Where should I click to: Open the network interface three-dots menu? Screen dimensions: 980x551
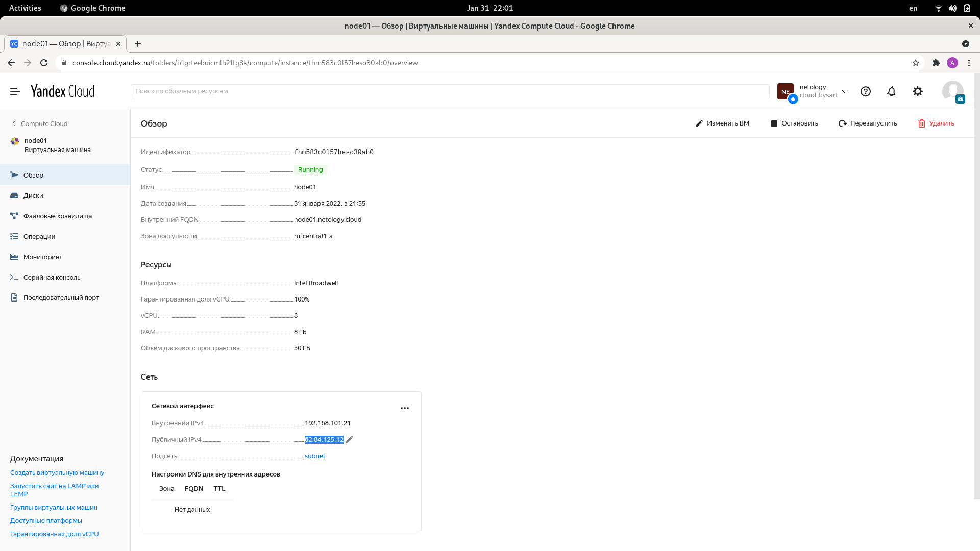point(405,408)
